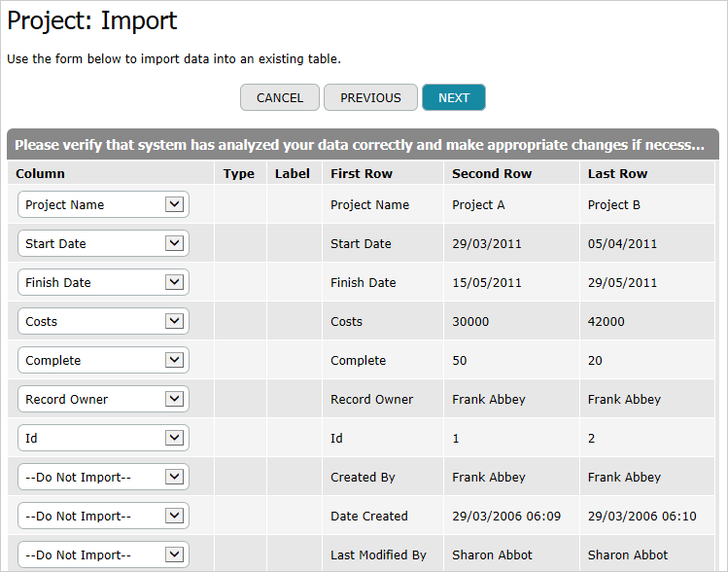Click the CANCEL button
This screenshot has width=728, height=572.
coord(280,97)
